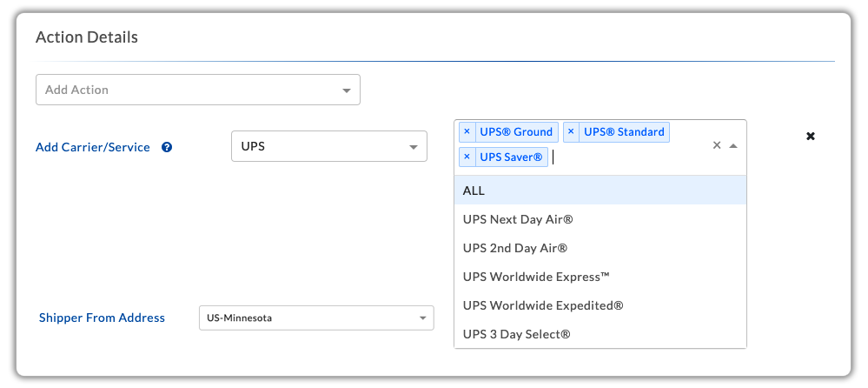Remove the UPS® Ground tag
The width and height of the screenshot is (868, 388).
tap(467, 132)
